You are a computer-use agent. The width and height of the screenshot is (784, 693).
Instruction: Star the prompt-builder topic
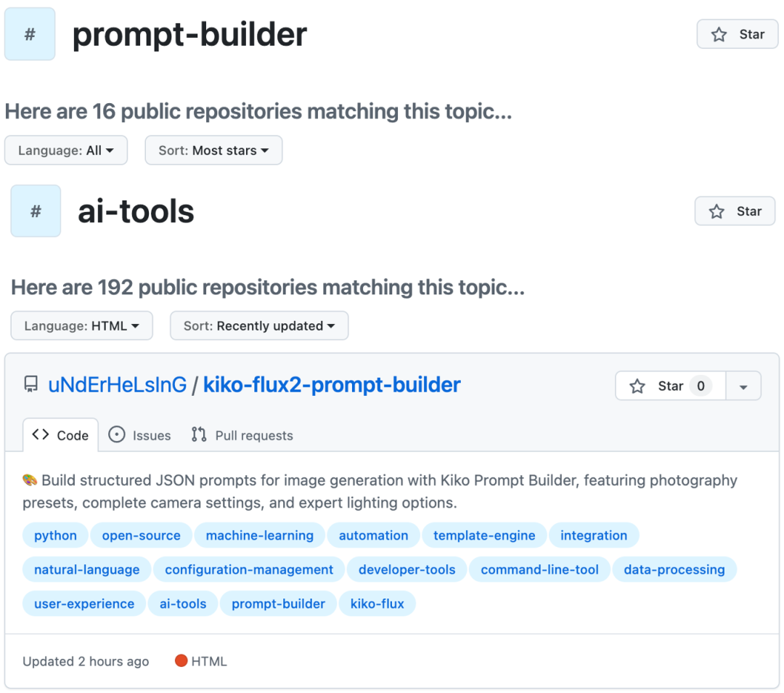point(736,34)
